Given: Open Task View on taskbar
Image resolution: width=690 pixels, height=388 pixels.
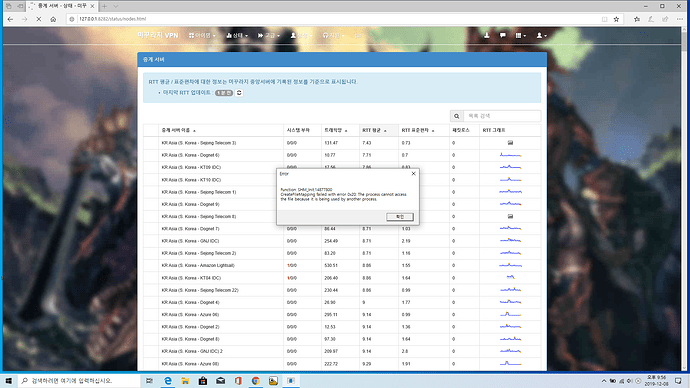Looking at the screenshot, I should tap(150, 381).
